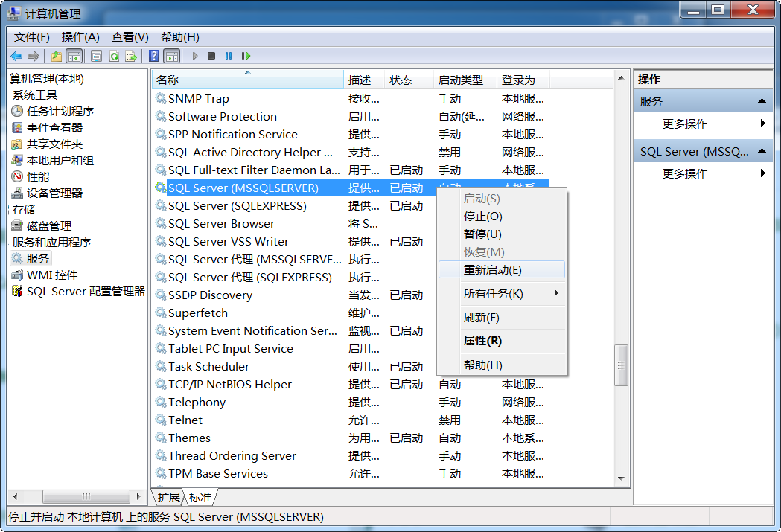Screen dimensions: 781x532
Task: Click the Back arrow toolbar icon
Action: pyautogui.click(x=16, y=57)
